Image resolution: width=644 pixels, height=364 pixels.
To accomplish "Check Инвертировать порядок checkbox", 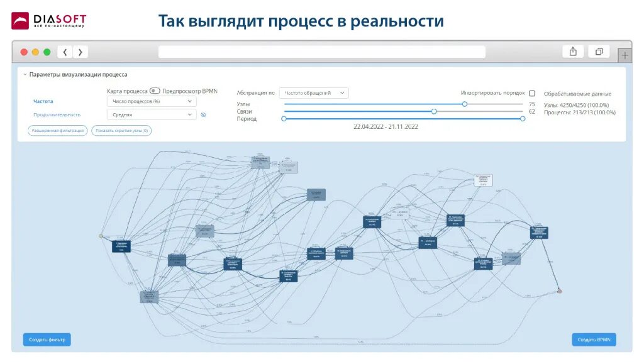I will (x=532, y=94).
